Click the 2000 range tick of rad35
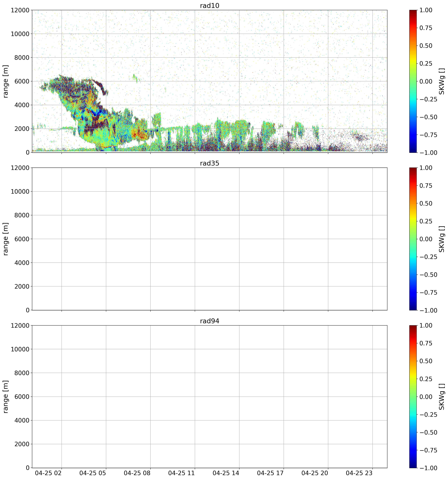Image resolution: width=448 pixels, height=479 pixels. 22,286
